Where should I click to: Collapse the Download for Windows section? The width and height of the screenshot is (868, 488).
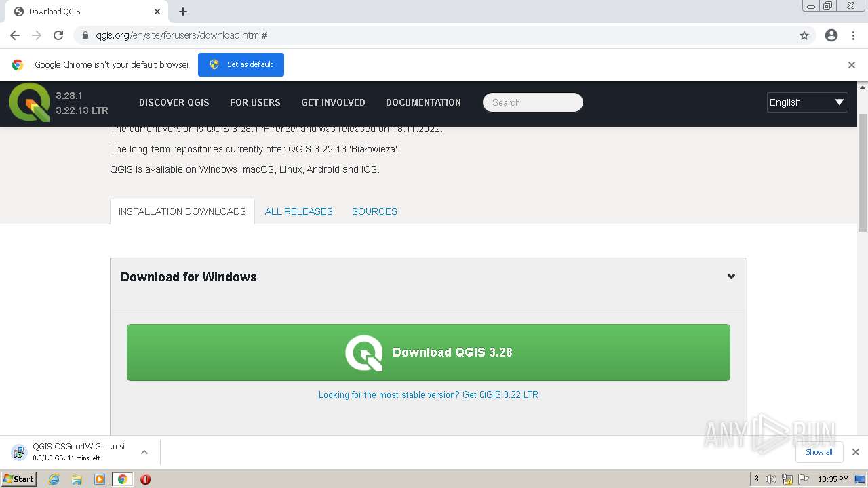[731, 277]
